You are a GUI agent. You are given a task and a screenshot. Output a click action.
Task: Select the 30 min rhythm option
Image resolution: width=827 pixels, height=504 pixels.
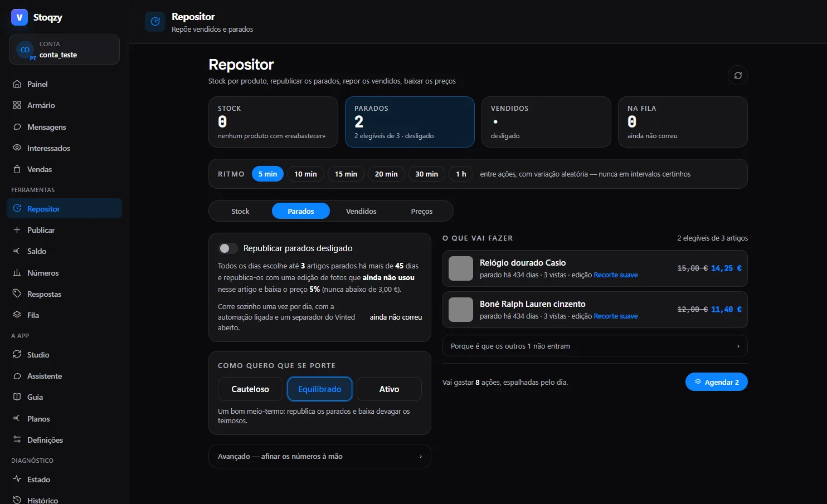(x=426, y=174)
